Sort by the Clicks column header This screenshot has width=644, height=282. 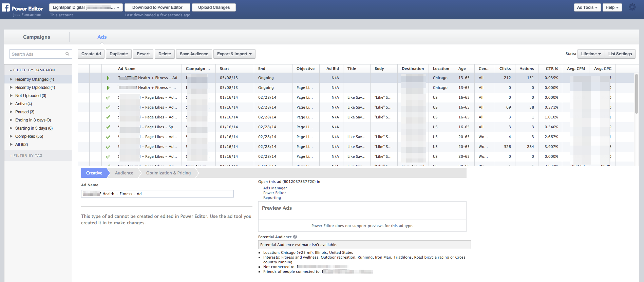click(x=505, y=69)
